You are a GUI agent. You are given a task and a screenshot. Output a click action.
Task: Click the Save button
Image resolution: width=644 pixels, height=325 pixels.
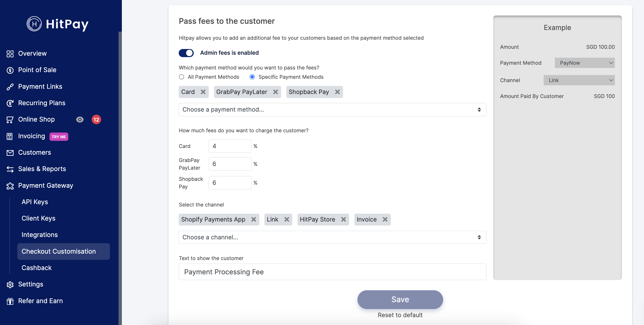(400, 300)
